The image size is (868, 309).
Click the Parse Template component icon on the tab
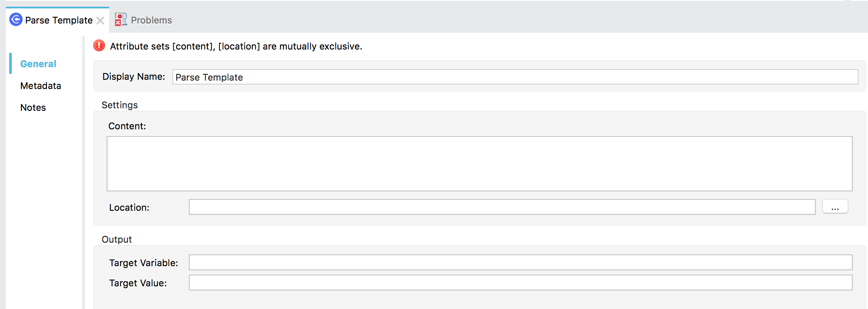pyautogui.click(x=15, y=20)
